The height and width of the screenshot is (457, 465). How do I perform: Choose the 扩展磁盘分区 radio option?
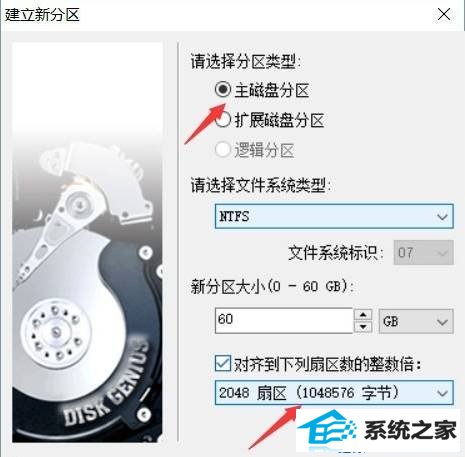tap(223, 119)
